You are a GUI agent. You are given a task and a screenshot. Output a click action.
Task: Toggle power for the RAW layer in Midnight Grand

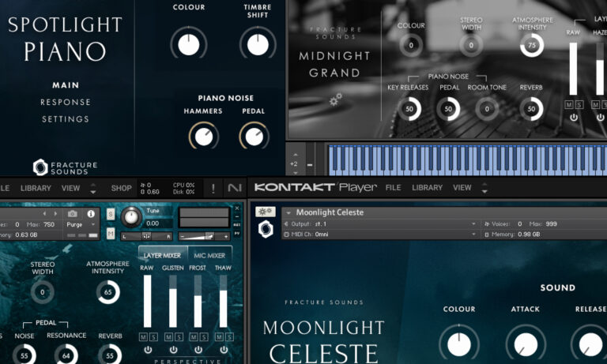573,117
